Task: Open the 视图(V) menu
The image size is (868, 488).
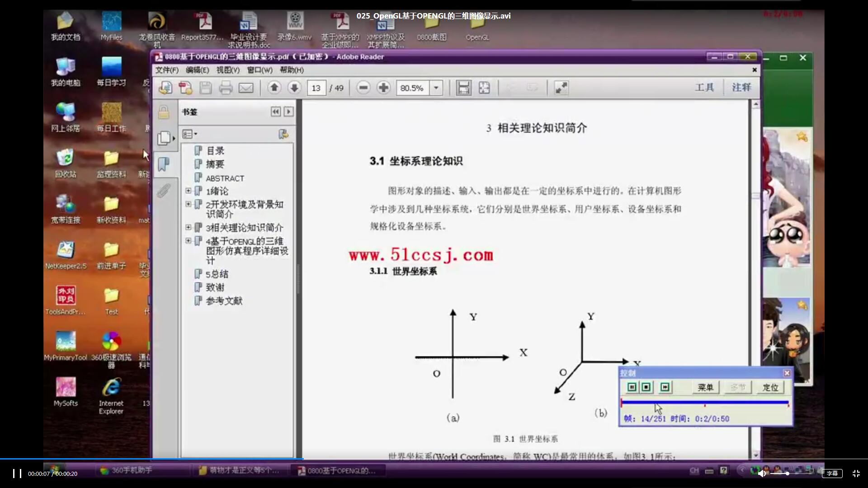Action: [228, 70]
